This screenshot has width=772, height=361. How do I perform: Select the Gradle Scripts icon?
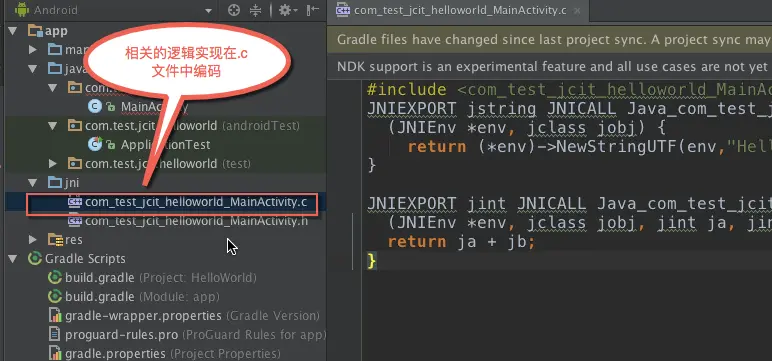[x=35, y=259]
